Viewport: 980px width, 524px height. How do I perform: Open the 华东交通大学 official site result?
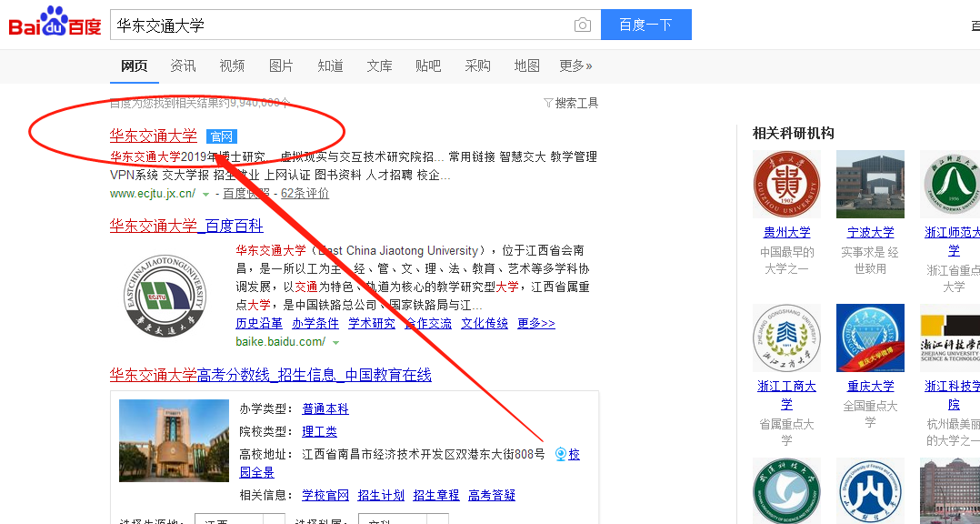(153, 136)
